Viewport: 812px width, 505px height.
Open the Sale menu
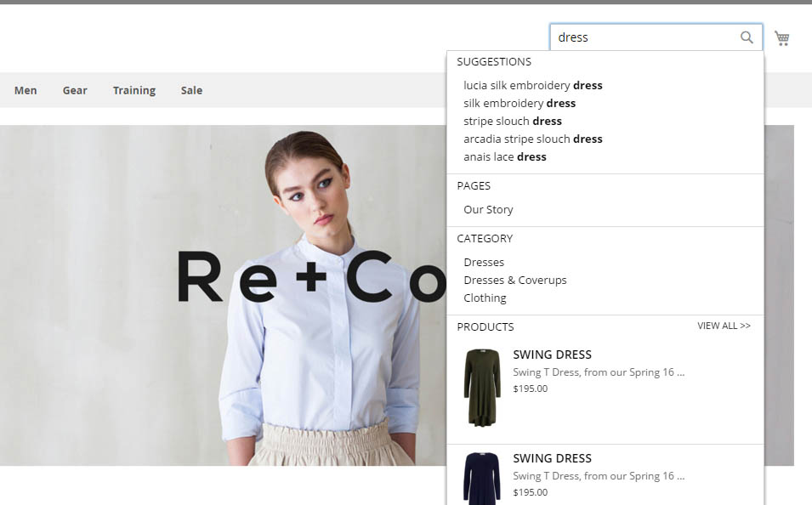click(191, 90)
